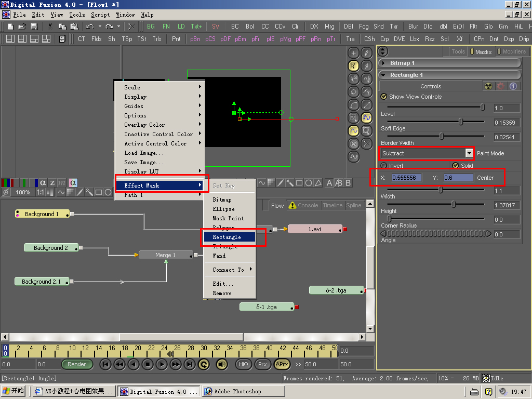532x399 pixels.
Task: Click the Render button
Action: tap(77, 364)
